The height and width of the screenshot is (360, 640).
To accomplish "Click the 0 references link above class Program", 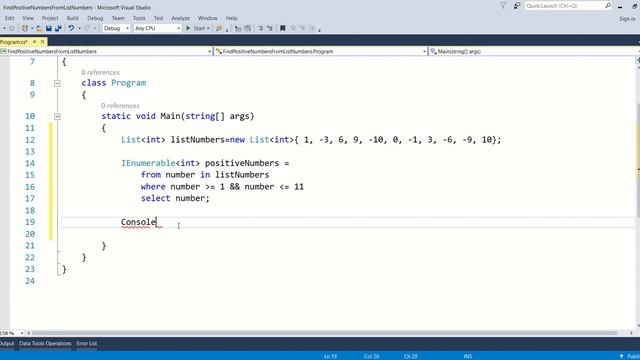I will [x=100, y=72].
